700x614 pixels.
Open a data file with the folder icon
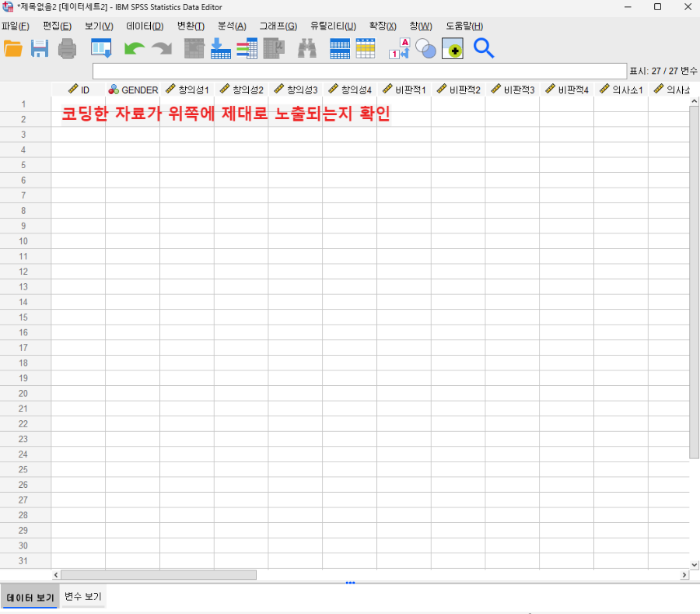click(14, 48)
